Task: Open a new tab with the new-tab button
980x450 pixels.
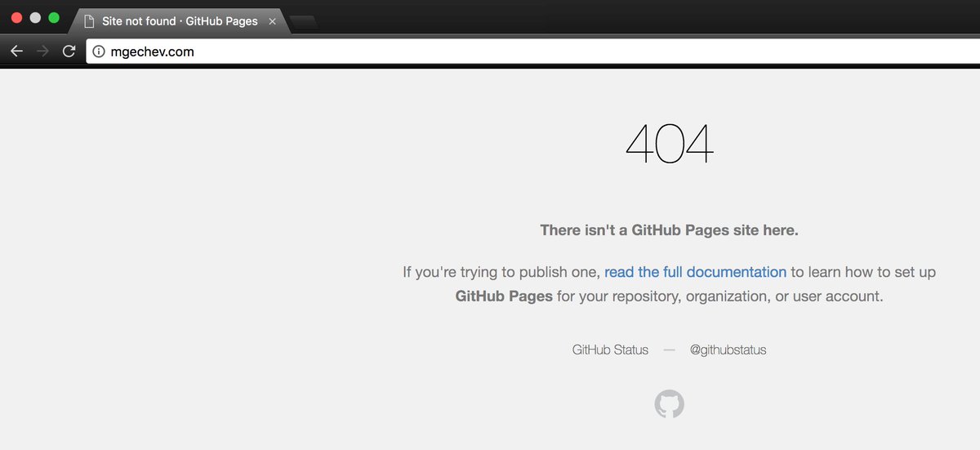Action: [304, 23]
